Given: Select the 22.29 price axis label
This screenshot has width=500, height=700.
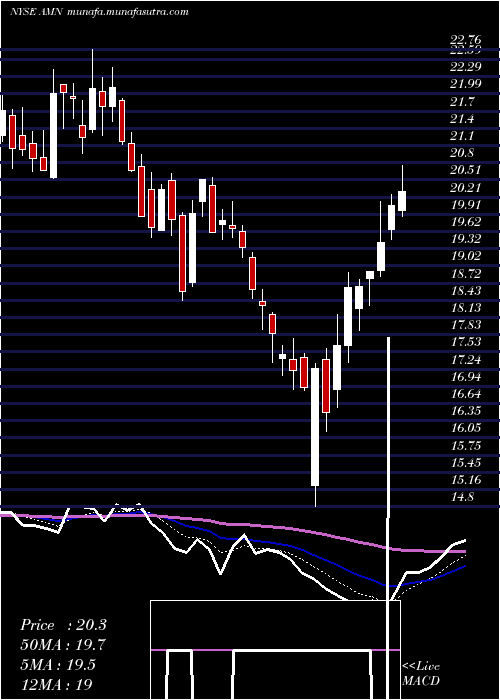Looking at the screenshot, I should click(x=466, y=67).
